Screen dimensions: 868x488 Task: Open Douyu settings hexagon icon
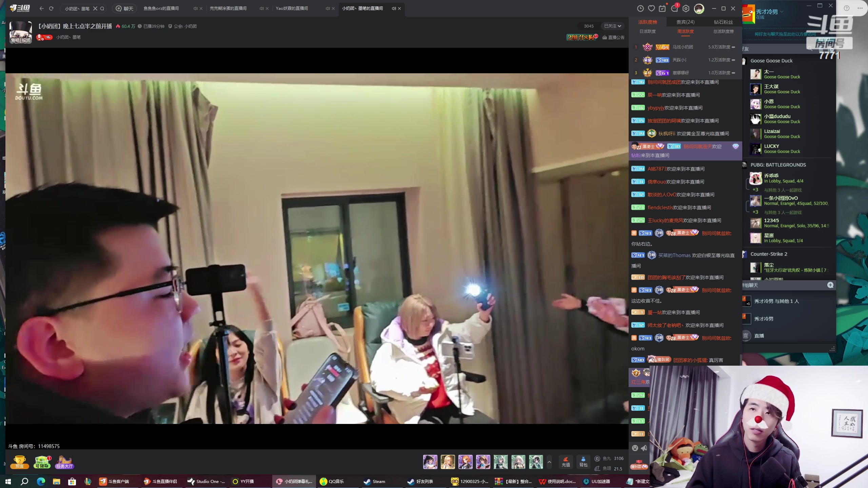[x=686, y=8]
